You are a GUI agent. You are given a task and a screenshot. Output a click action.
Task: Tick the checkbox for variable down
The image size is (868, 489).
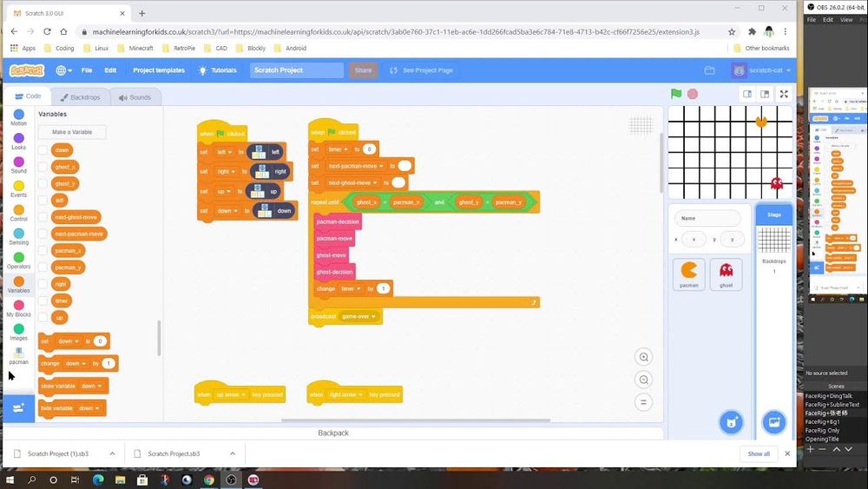click(x=43, y=150)
